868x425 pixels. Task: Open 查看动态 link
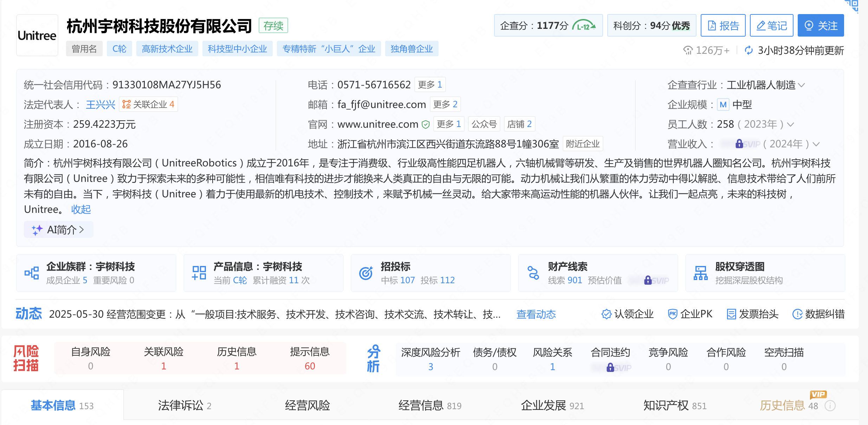click(x=536, y=314)
